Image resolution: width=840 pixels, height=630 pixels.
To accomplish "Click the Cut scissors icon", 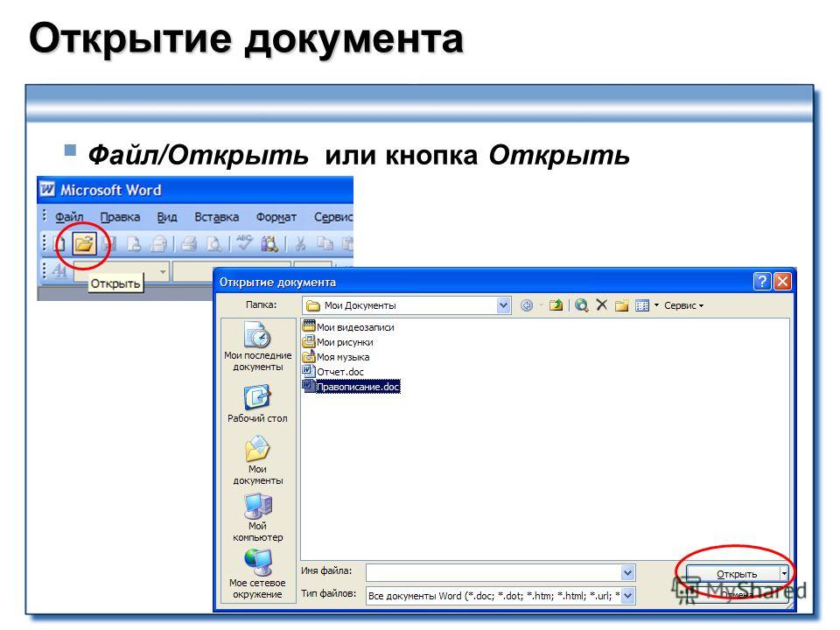I will pyautogui.click(x=300, y=244).
